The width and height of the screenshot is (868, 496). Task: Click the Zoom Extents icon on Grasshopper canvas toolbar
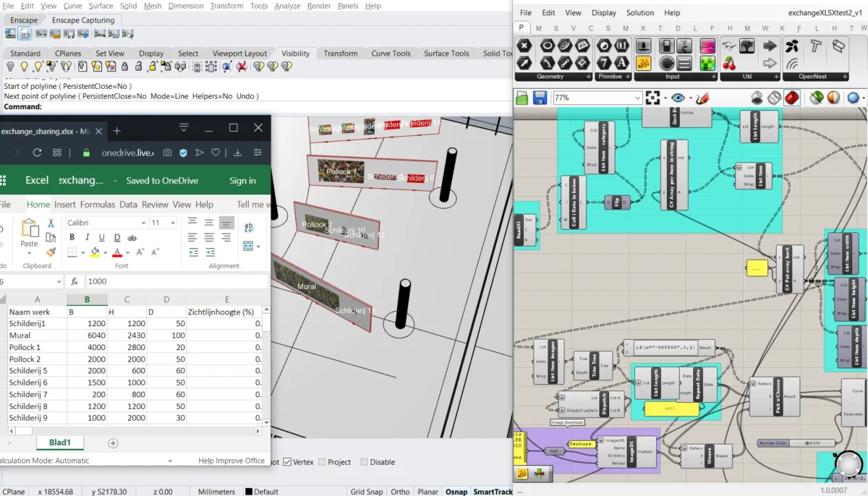[653, 98]
